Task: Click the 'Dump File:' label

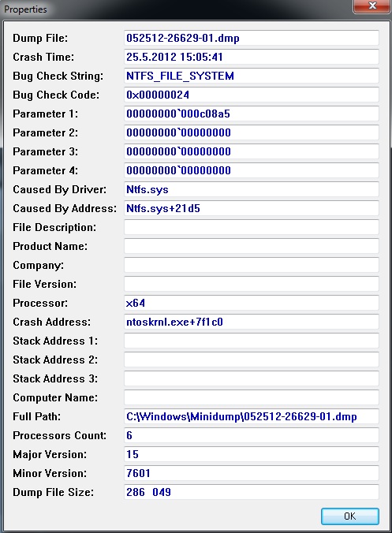Action: pyautogui.click(x=40, y=38)
